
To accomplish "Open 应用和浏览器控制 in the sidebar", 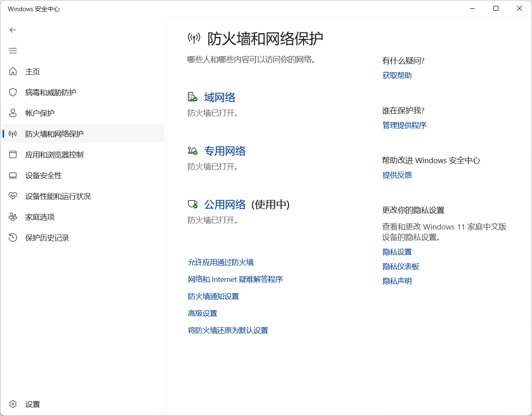I will (x=54, y=154).
